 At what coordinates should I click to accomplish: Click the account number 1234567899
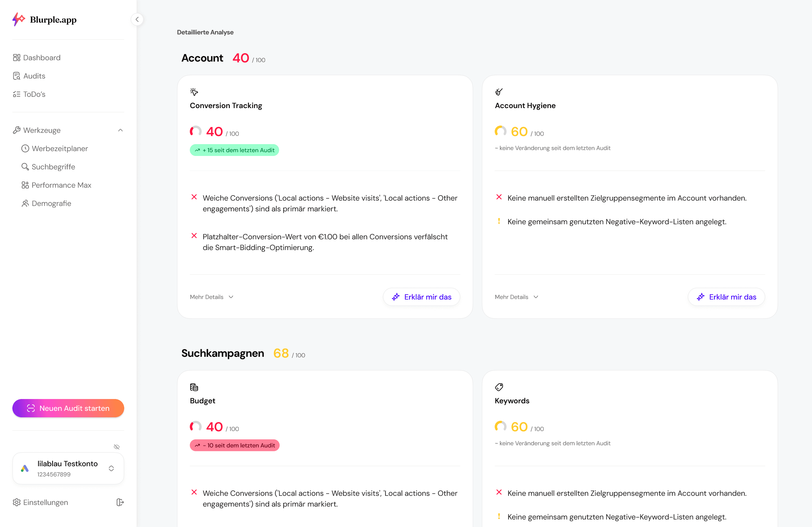point(54,475)
